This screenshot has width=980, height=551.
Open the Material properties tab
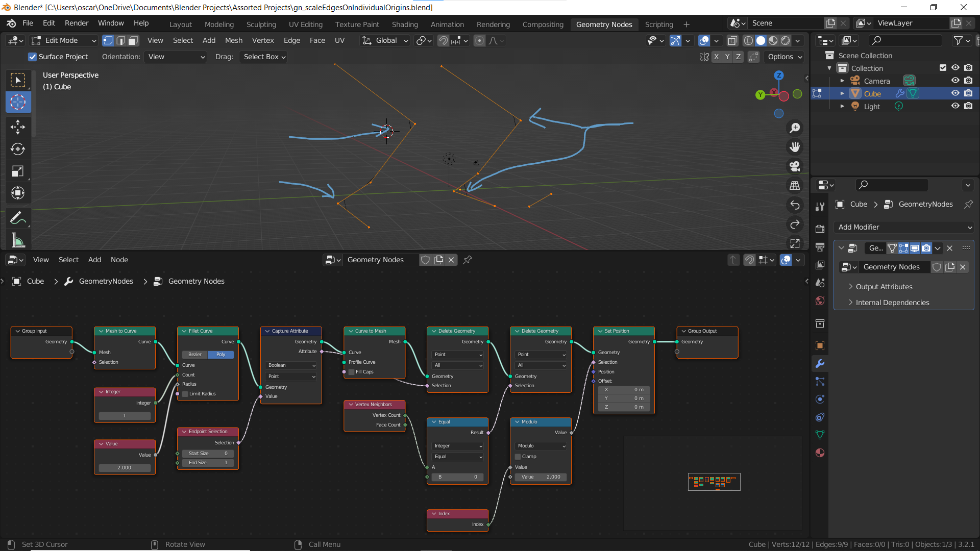pyautogui.click(x=820, y=453)
